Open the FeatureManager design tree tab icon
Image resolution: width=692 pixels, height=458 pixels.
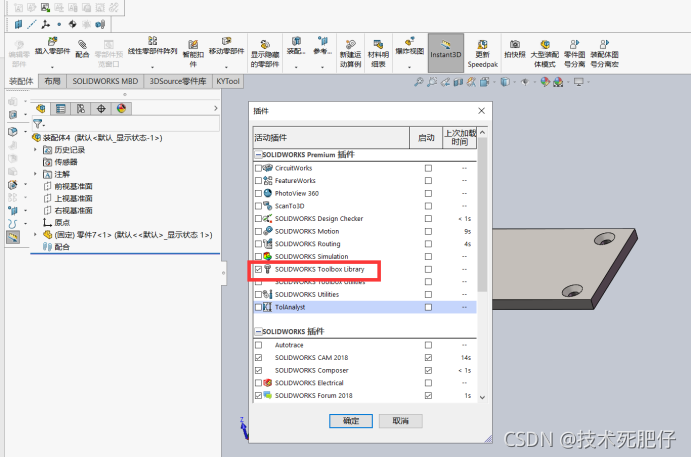(x=41, y=109)
